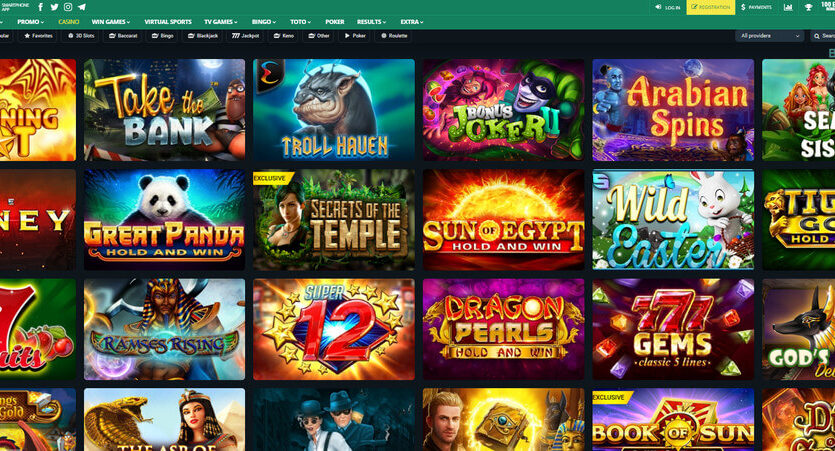Filter games by 3D Slots
835x451 pixels.
[81, 36]
